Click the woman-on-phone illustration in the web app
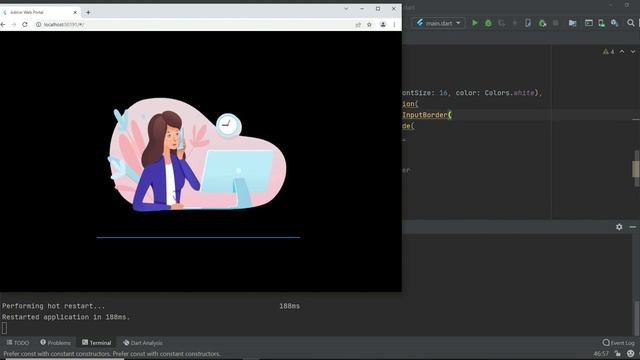The image size is (640, 360). click(x=197, y=154)
